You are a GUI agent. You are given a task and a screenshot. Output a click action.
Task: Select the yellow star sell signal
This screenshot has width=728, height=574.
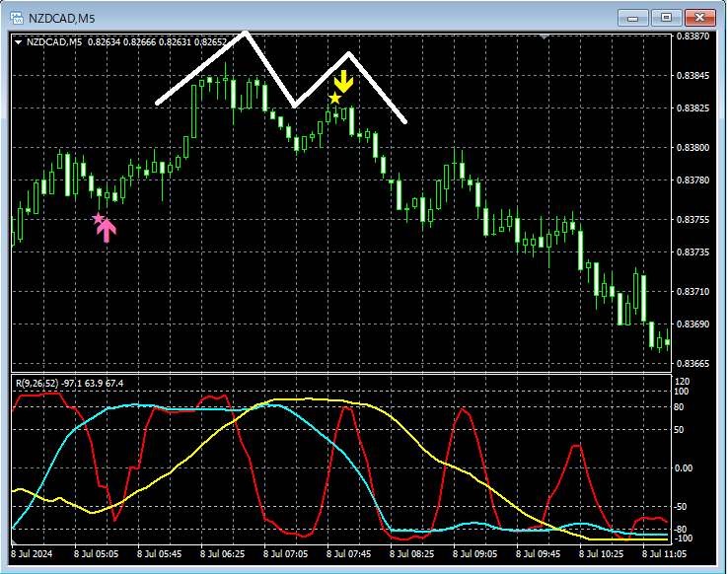[334, 98]
